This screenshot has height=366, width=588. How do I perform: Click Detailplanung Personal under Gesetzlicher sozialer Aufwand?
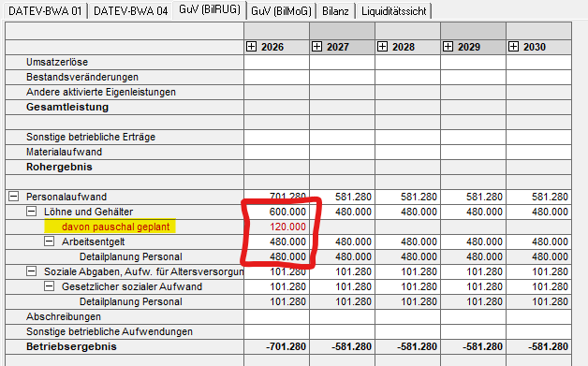[x=130, y=301]
